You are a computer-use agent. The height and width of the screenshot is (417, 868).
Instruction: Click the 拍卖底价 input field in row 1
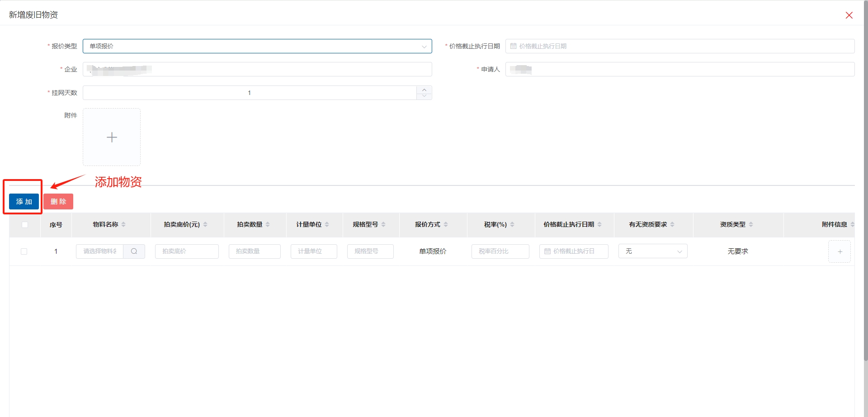(x=187, y=251)
